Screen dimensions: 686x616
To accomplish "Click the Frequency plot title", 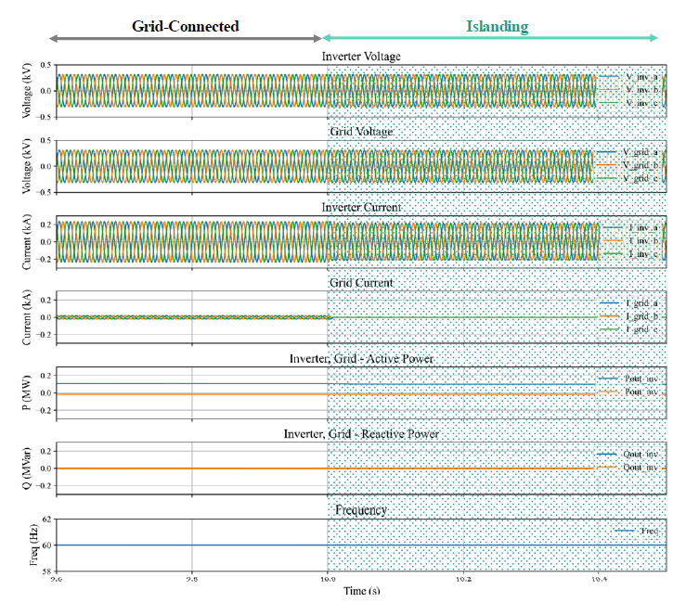I will [362, 509].
